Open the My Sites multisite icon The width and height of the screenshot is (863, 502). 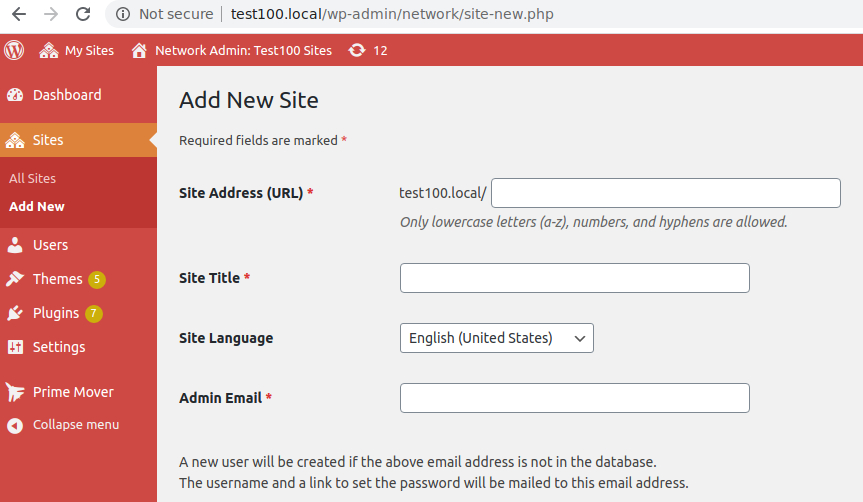[49, 50]
